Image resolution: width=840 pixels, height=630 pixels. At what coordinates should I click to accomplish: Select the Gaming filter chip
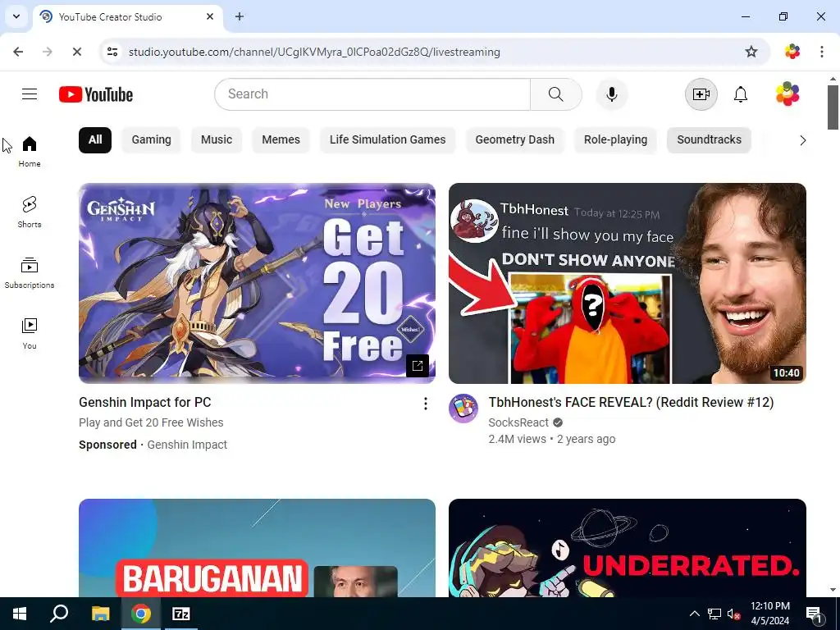point(152,139)
